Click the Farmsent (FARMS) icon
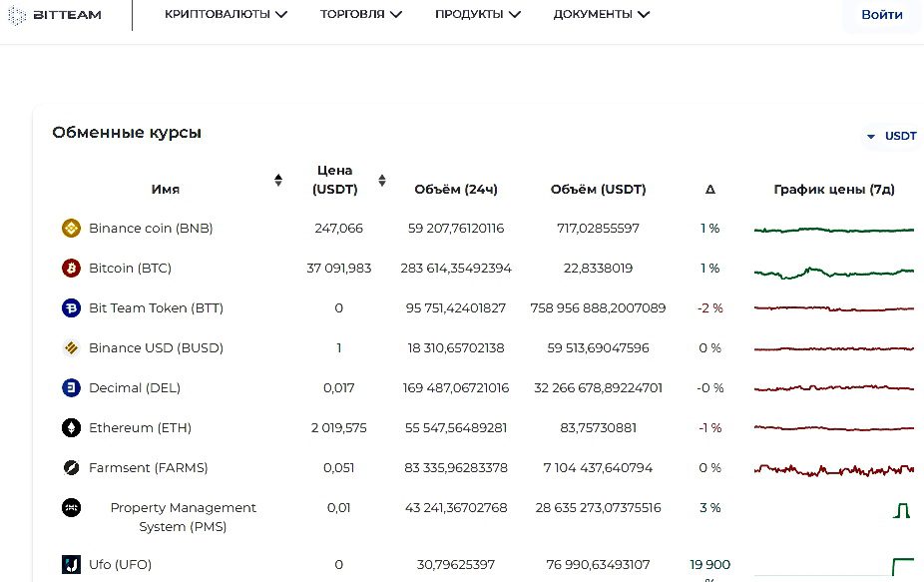 click(x=71, y=467)
